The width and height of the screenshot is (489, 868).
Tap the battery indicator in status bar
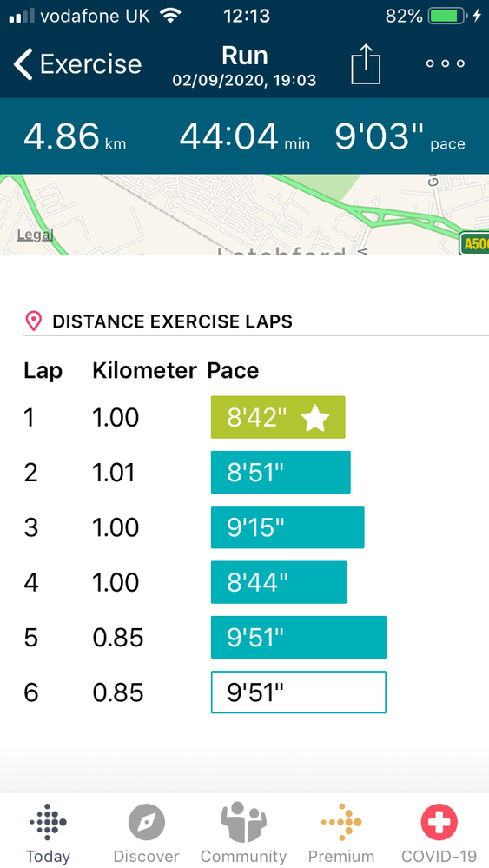447,16
